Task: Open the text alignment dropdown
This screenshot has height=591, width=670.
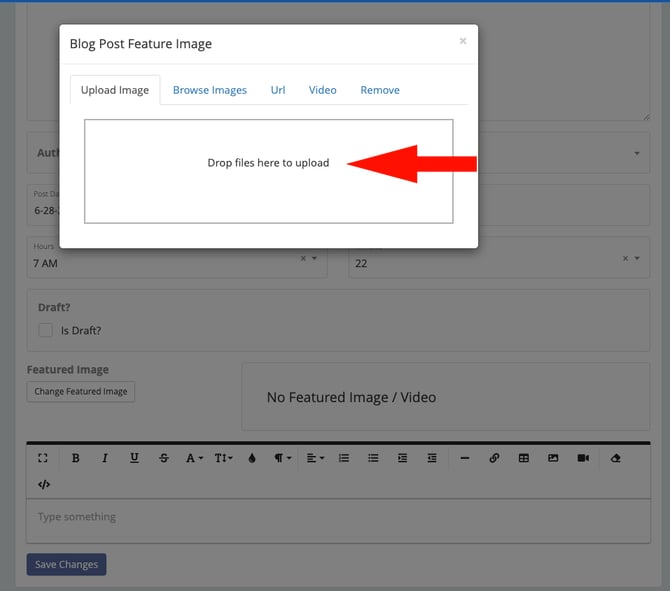Action: (x=314, y=458)
